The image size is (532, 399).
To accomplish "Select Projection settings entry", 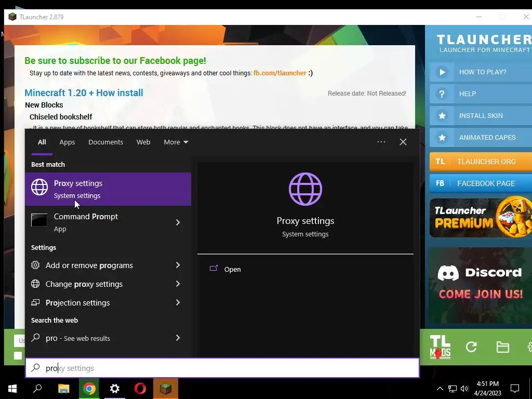I will tap(97, 302).
